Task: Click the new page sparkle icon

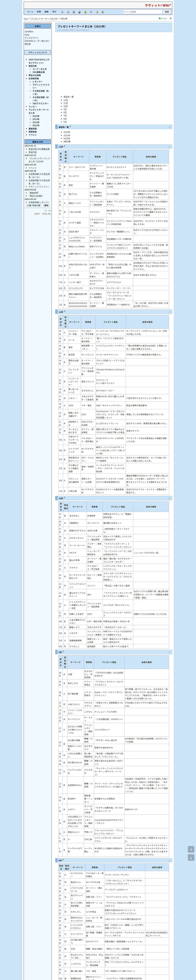Action: click(97, 12)
